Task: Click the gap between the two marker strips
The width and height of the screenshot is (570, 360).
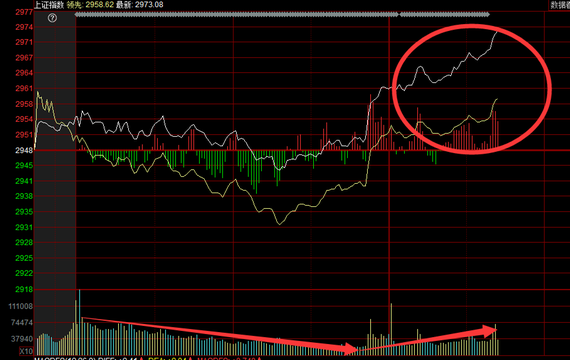Action: pos(400,15)
